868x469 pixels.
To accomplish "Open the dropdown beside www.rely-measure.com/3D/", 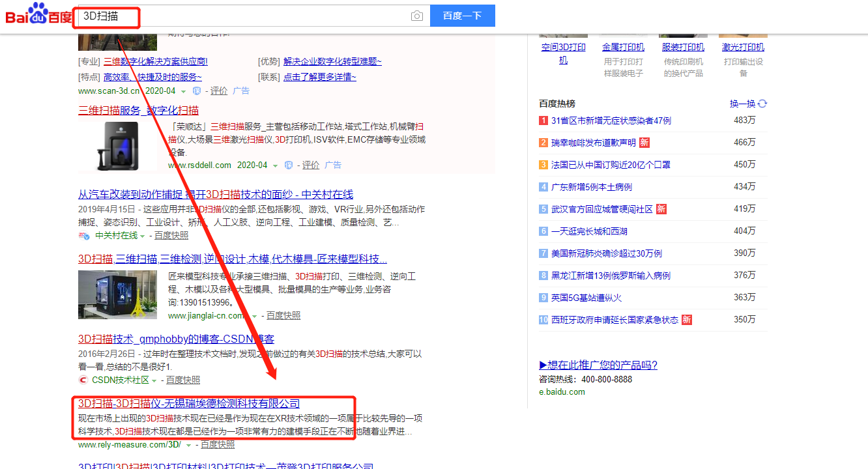I will coord(187,444).
